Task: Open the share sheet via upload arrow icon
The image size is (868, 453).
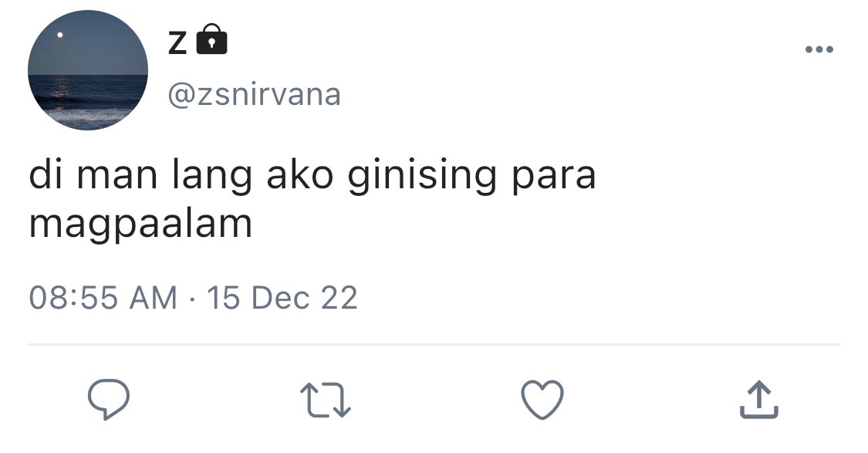Action: pyautogui.click(x=759, y=399)
